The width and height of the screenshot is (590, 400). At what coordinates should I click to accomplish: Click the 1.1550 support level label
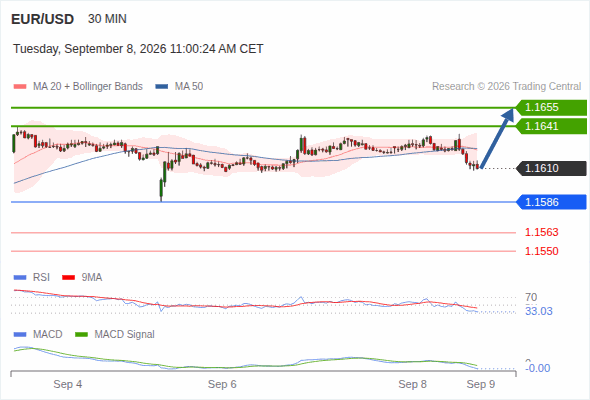point(541,251)
